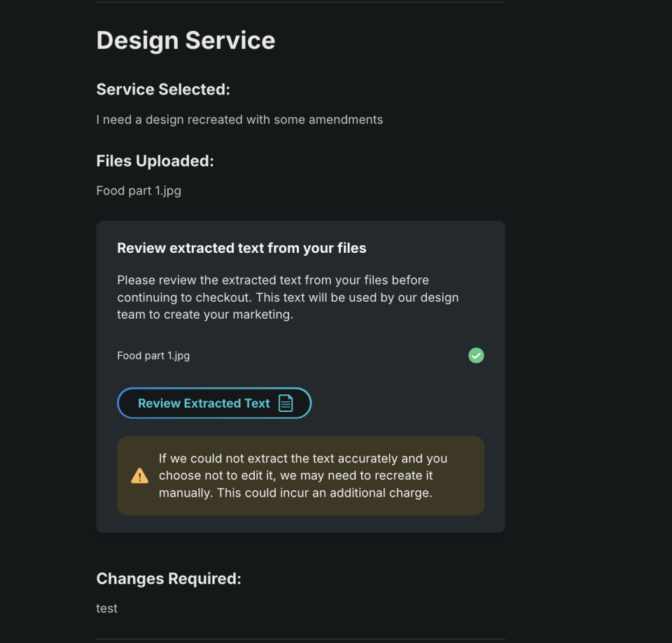Click the Service Selected label

click(163, 90)
